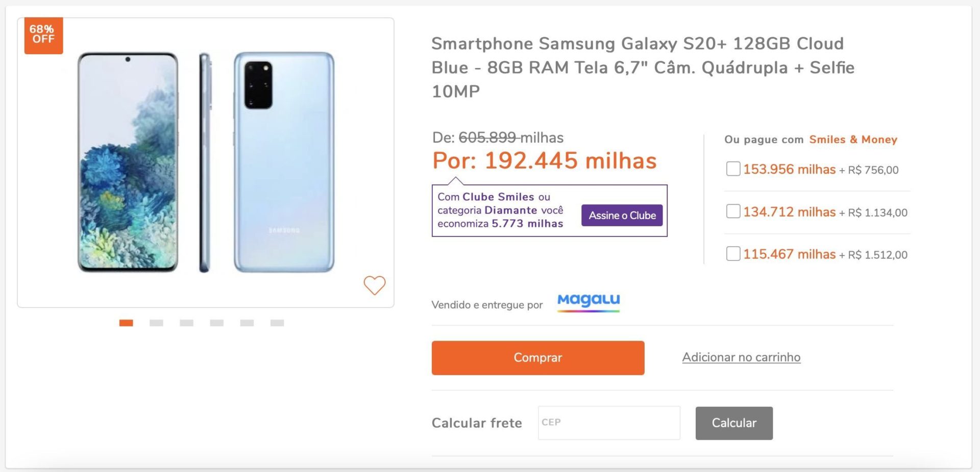Open the Galaxy S20+ product image
980x472 pixels.
click(206, 162)
